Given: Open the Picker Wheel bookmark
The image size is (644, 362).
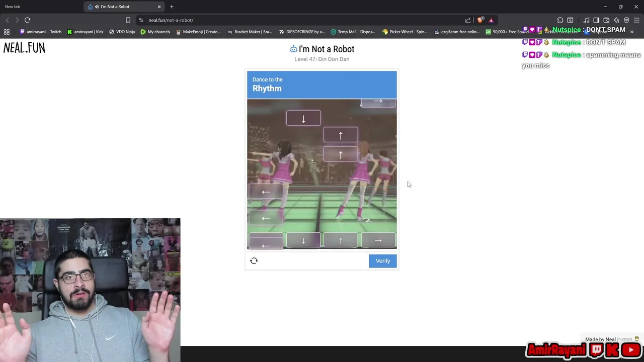Looking at the screenshot, I should click(405, 32).
